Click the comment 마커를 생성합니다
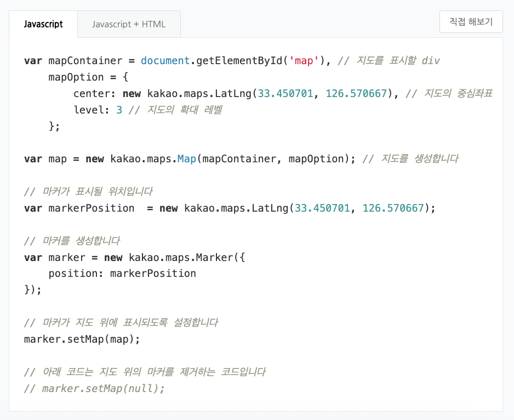This screenshot has width=514, height=420. point(72,241)
